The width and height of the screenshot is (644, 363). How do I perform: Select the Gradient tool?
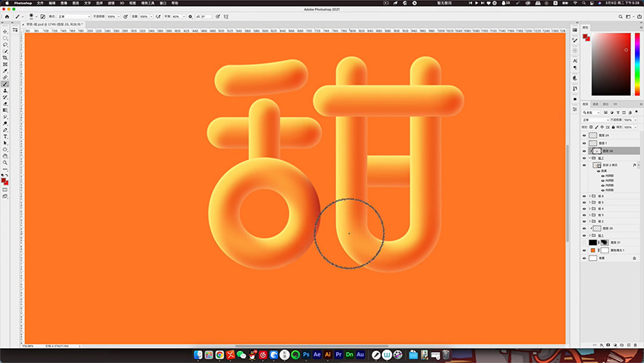pos(5,110)
